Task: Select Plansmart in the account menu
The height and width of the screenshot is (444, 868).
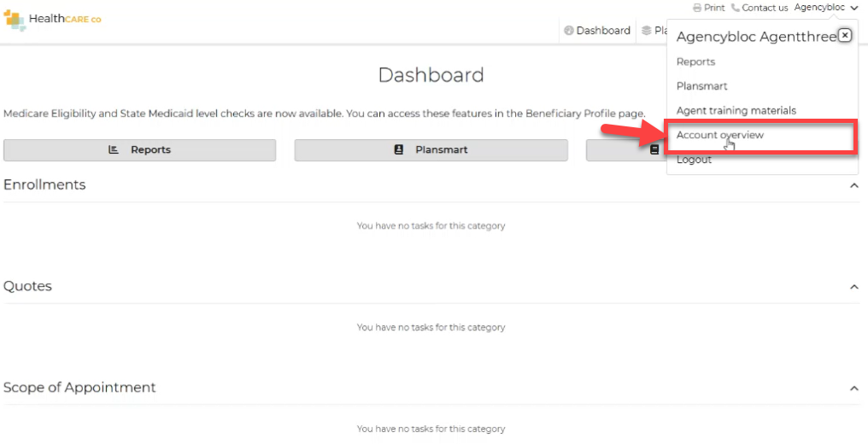Action: point(701,86)
